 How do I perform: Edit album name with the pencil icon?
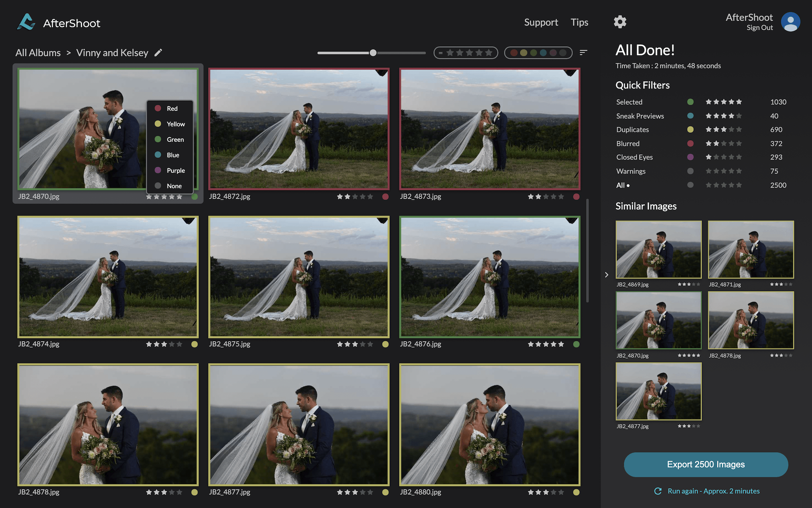click(x=158, y=53)
